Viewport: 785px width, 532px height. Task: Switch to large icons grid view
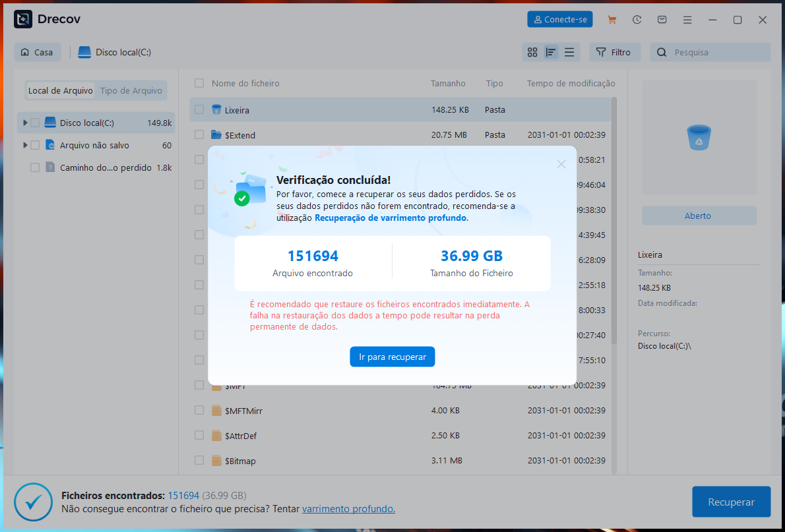pos(533,52)
